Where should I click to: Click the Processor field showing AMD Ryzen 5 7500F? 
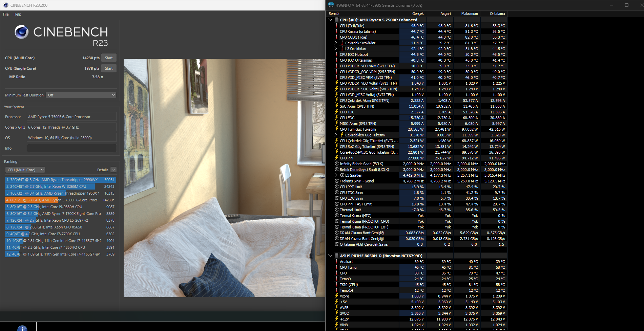(72, 117)
